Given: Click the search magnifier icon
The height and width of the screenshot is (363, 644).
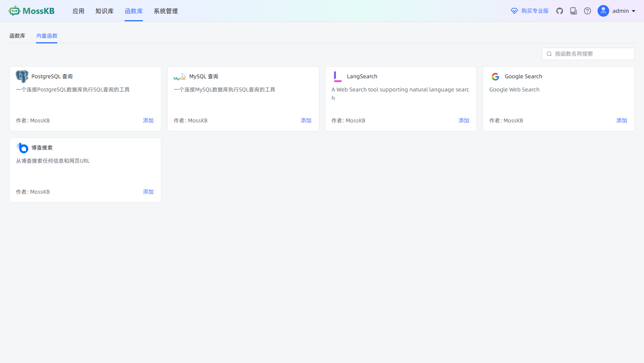Looking at the screenshot, I should (549, 54).
